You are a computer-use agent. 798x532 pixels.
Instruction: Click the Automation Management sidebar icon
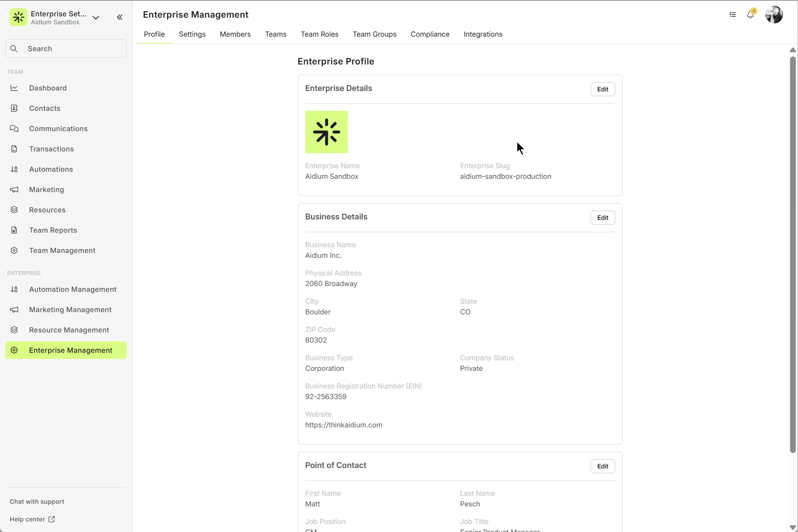click(14, 289)
